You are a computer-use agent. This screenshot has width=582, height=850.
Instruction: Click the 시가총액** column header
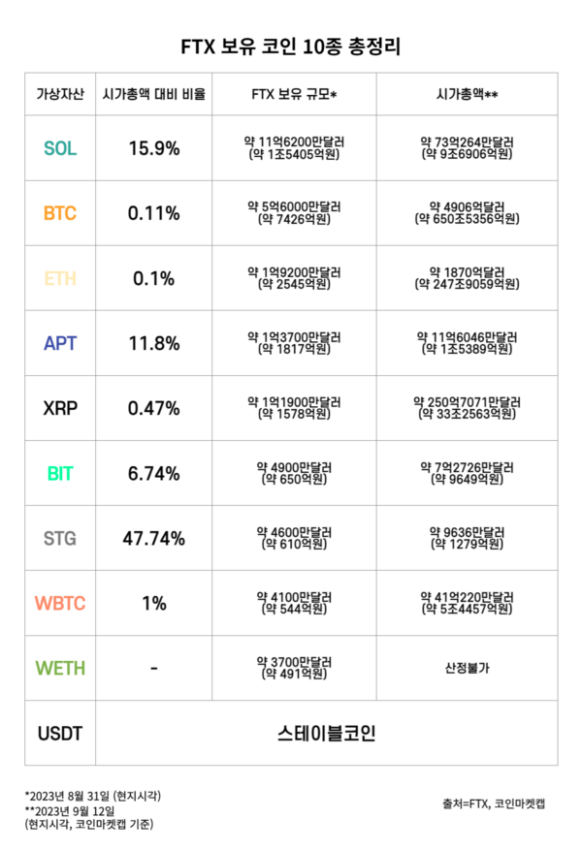pyautogui.click(x=467, y=94)
